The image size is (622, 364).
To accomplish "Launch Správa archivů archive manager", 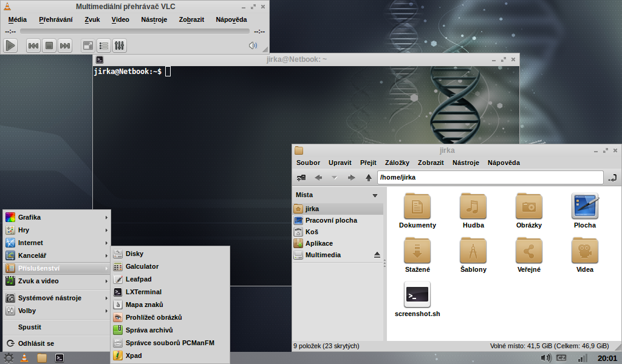I will pos(170,330).
